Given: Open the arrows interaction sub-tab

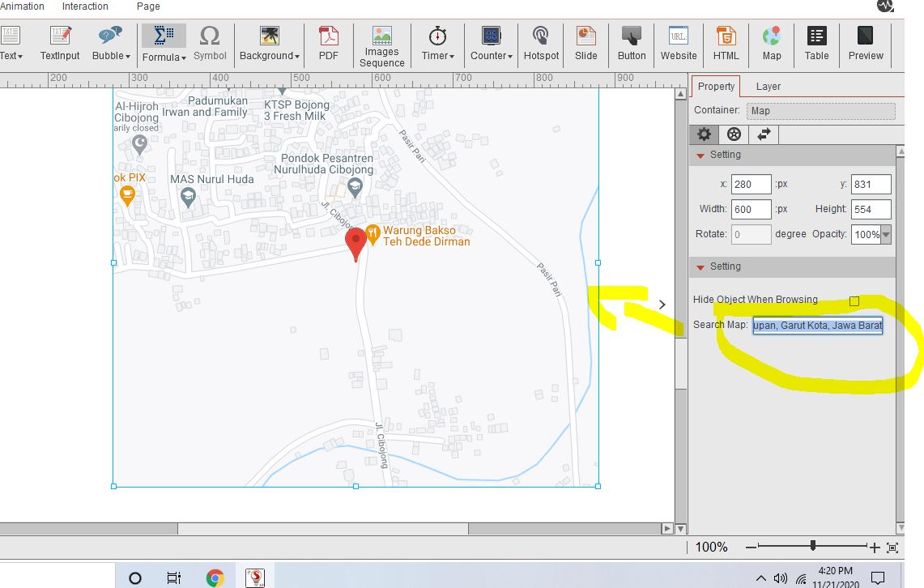Looking at the screenshot, I should pos(764,134).
